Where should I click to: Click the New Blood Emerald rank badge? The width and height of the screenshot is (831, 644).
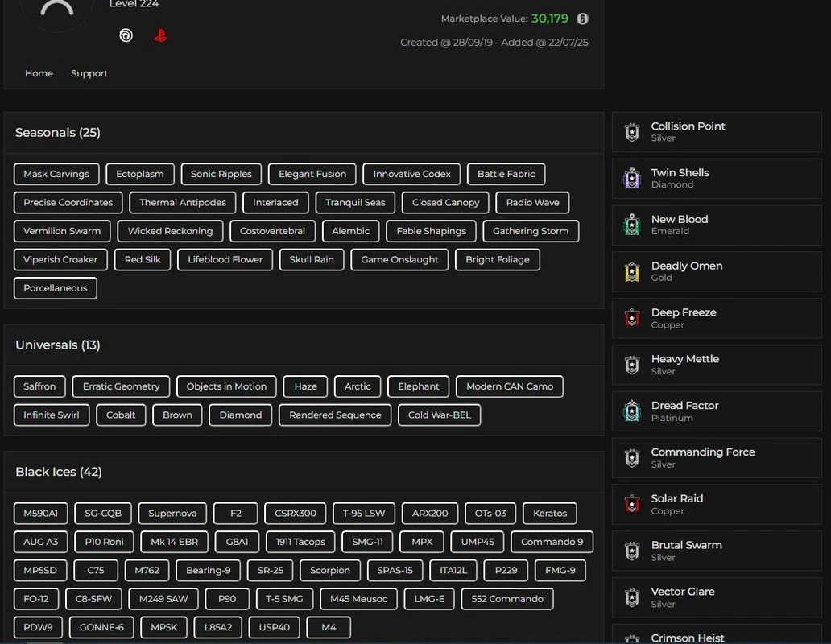coord(632,225)
